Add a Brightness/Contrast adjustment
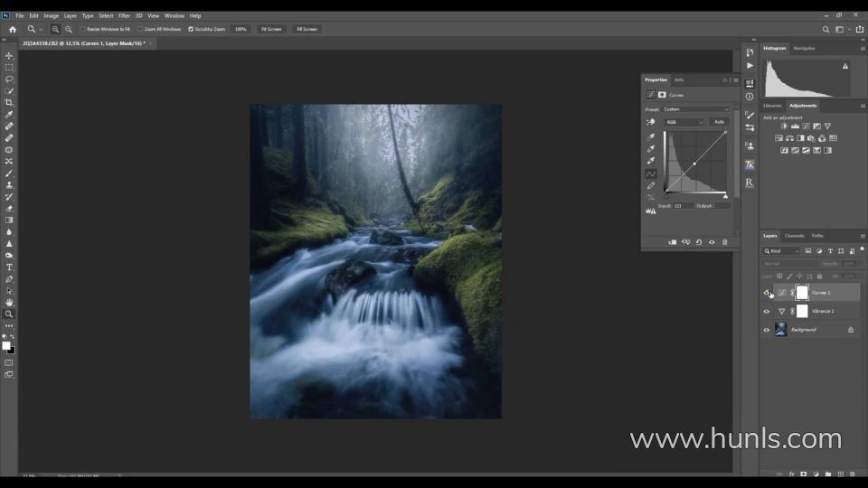 click(x=783, y=127)
